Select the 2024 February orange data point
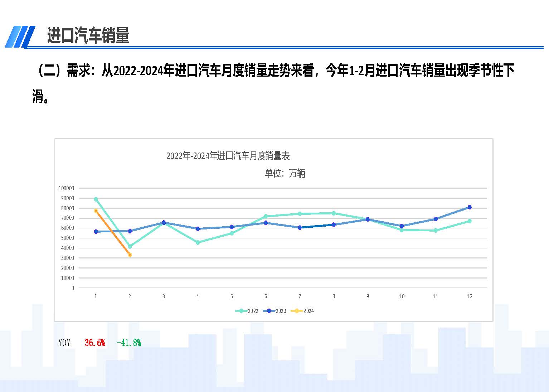This screenshot has width=549, height=392. (x=130, y=255)
